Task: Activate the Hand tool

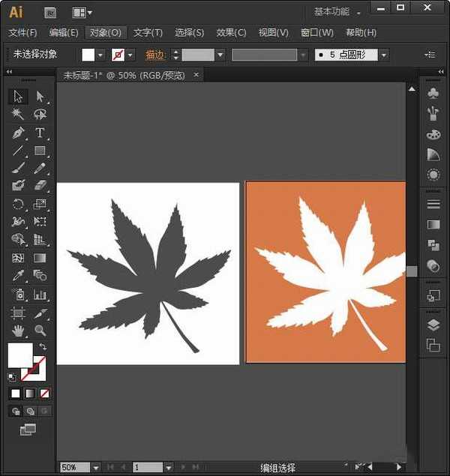Action: [19, 330]
